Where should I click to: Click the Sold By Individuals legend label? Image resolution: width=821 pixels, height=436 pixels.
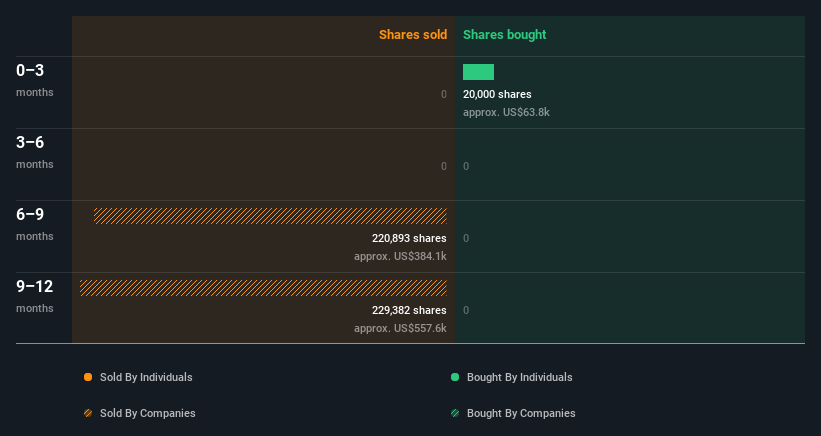click(x=146, y=377)
